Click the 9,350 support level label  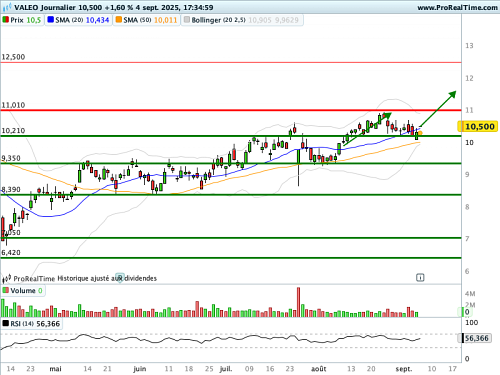pos(11,158)
